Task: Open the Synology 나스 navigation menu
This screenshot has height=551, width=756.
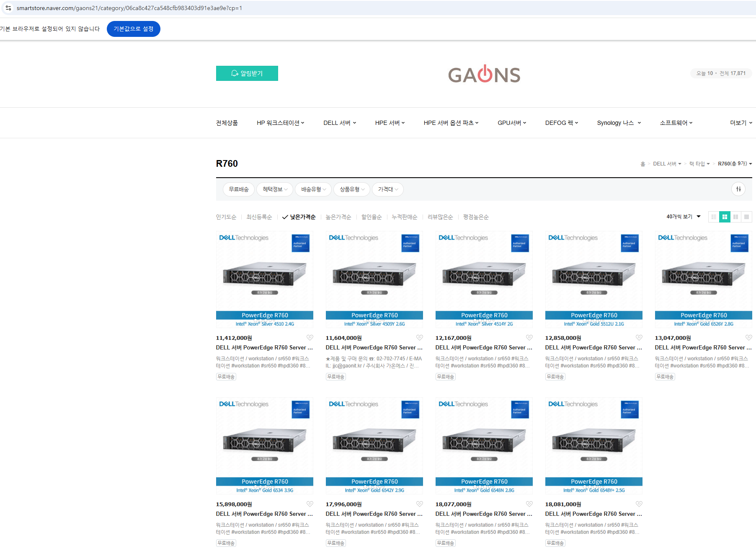Action: click(x=619, y=123)
